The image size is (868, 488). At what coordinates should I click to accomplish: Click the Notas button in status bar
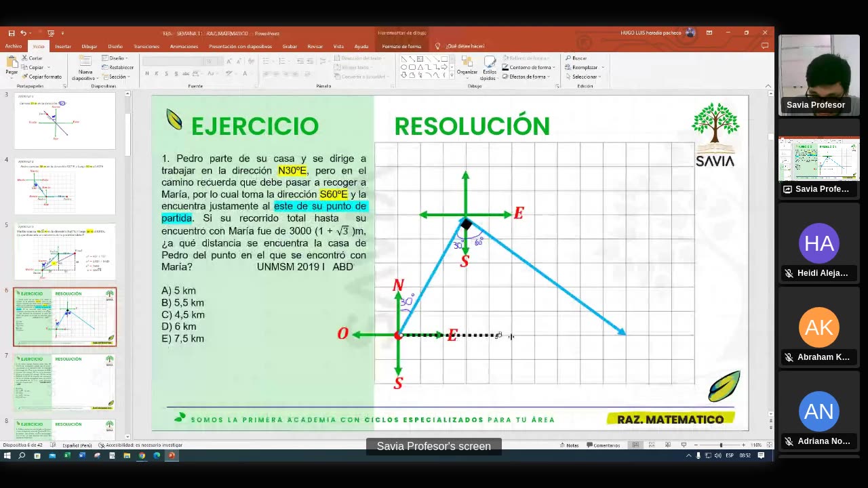point(569,445)
